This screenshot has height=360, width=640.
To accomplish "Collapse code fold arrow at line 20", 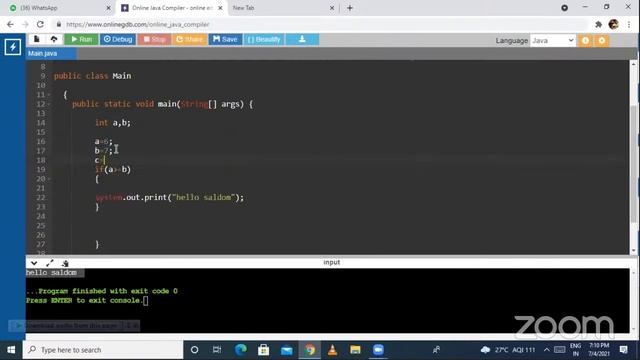I will [49, 179].
